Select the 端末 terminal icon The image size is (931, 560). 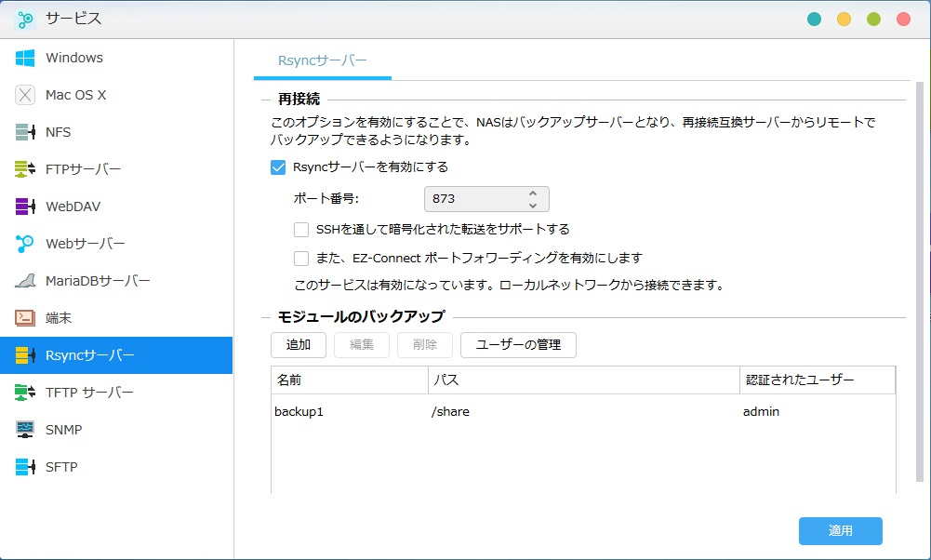click(x=25, y=318)
